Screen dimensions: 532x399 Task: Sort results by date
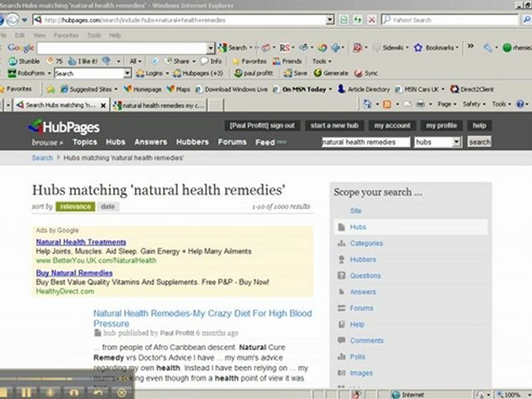(x=108, y=207)
